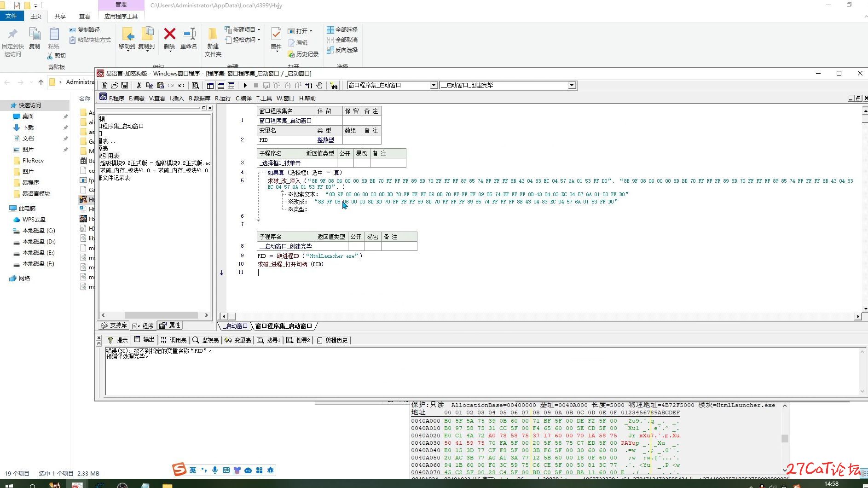868x488 pixels.
Task: Open the 查看 tab in Explorer ribbon
Action: 85,16
